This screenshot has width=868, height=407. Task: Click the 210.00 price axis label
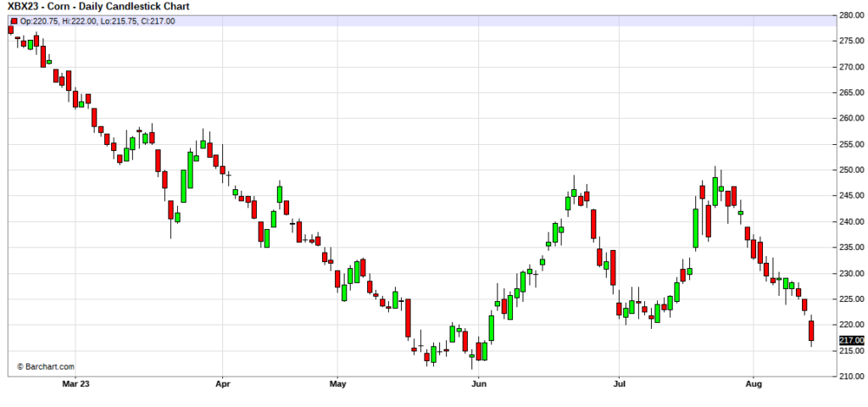pyautogui.click(x=852, y=377)
